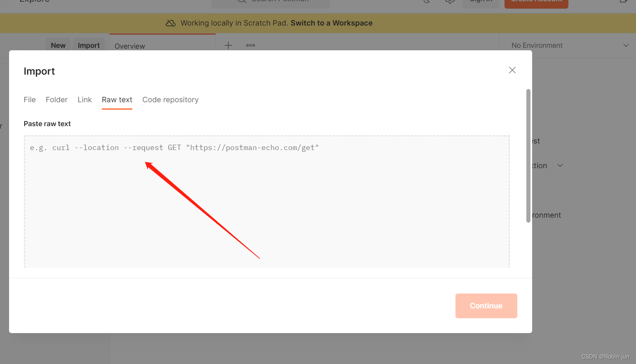This screenshot has height=364, width=636.
Task: Close the Import dialog with the X
Action: tap(512, 70)
